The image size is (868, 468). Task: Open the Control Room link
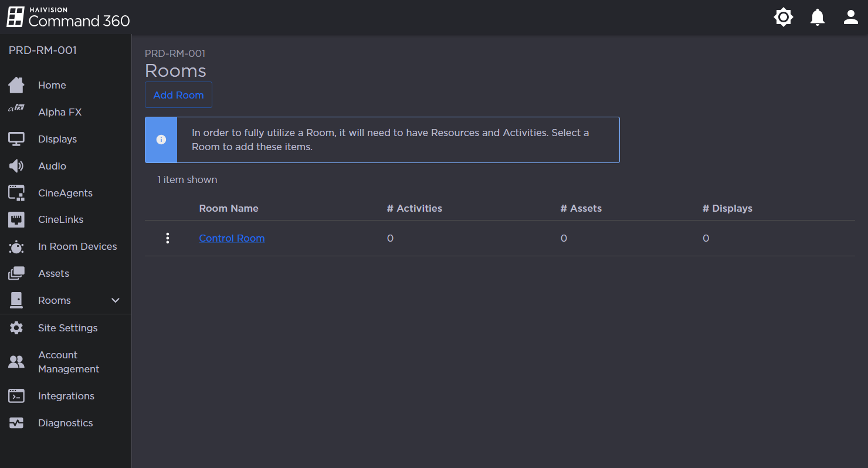coord(232,238)
